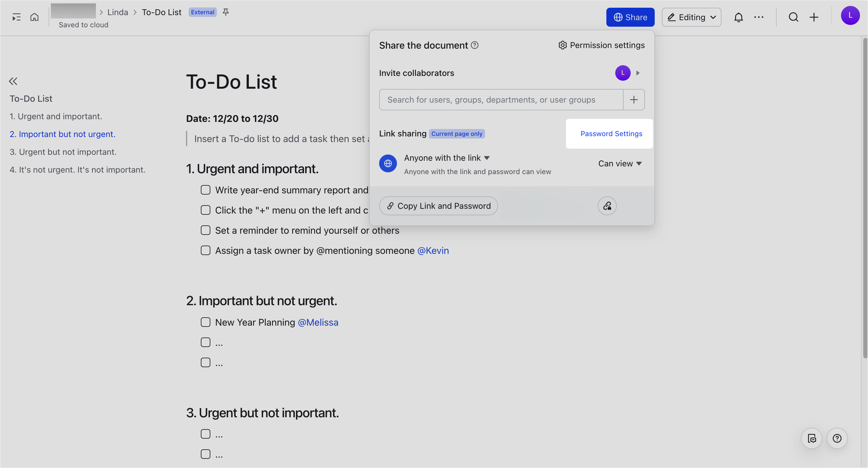Screen dimensions: 868x468
Task: Open the share help question mark icon
Action: [474, 45]
